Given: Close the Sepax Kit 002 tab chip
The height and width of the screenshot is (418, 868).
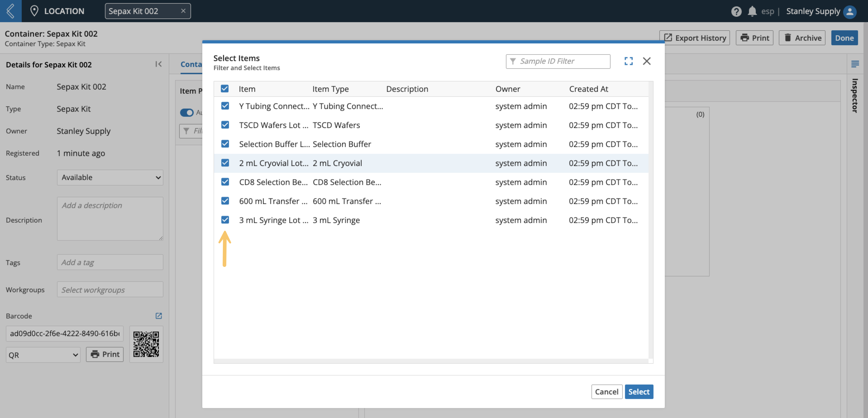Looking at the screenshot, I should [183, 11].
